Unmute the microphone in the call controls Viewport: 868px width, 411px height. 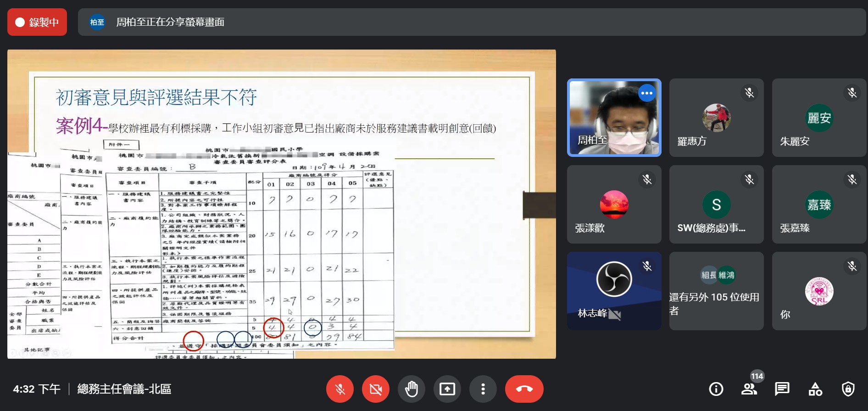pos(339,389)
